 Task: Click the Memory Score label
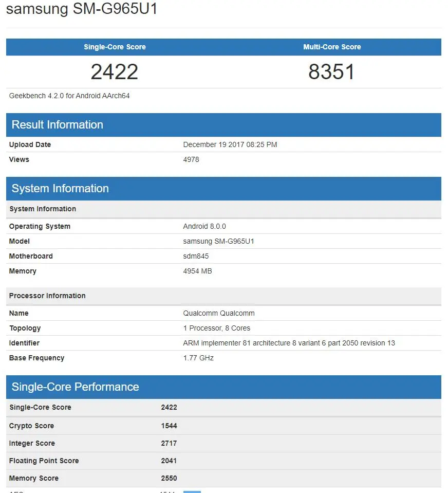pos(33,478)
